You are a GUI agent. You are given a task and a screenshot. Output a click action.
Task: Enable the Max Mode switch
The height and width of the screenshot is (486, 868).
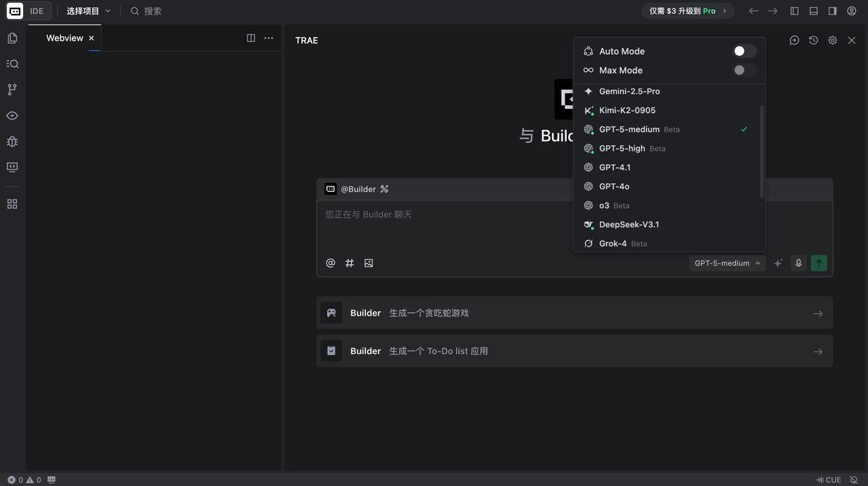click(744, 70)
